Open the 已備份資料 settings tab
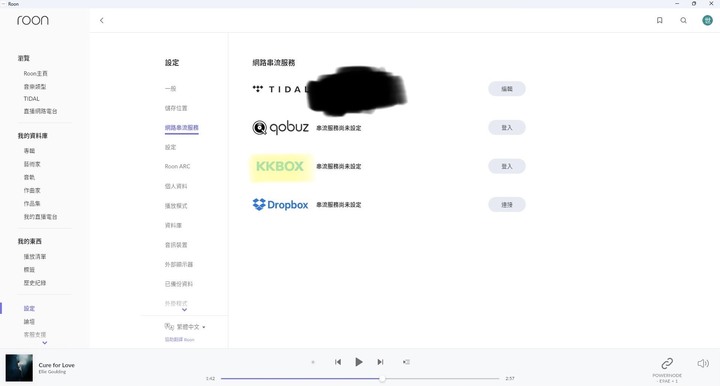The image size is (720, 386). pos(179,284)
